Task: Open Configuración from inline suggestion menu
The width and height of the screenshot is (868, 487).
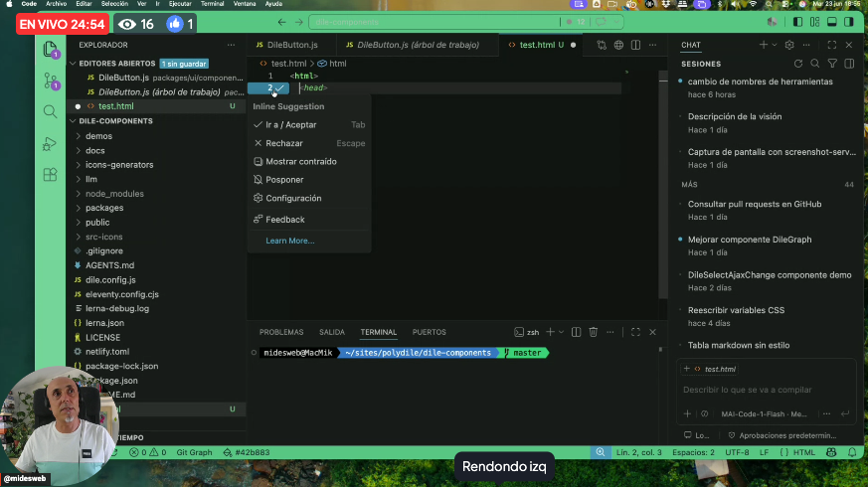Action: pos(309,198)
